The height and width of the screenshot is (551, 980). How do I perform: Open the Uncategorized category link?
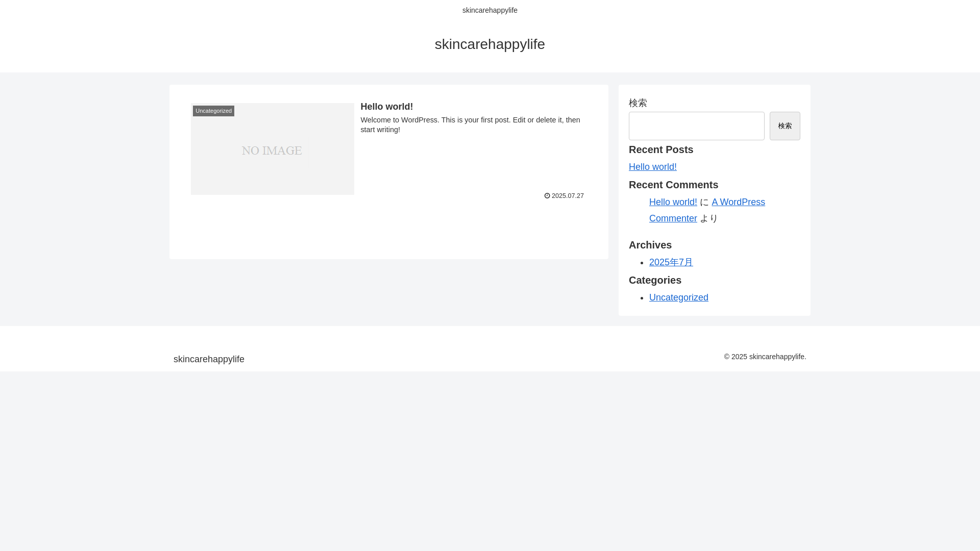[x=678, y=297]
